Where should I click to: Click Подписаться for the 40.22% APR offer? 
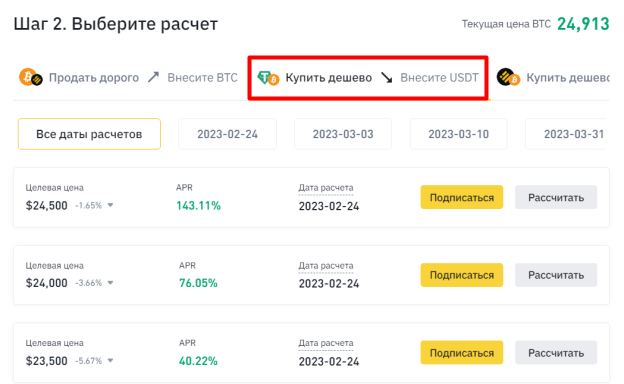point(462,353)
